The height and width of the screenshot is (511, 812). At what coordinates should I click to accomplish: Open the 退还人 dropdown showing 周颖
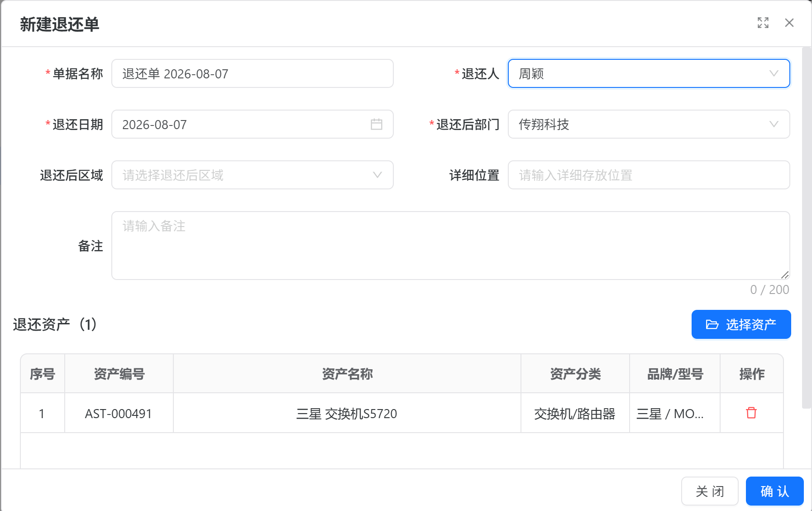click(649, 73)
